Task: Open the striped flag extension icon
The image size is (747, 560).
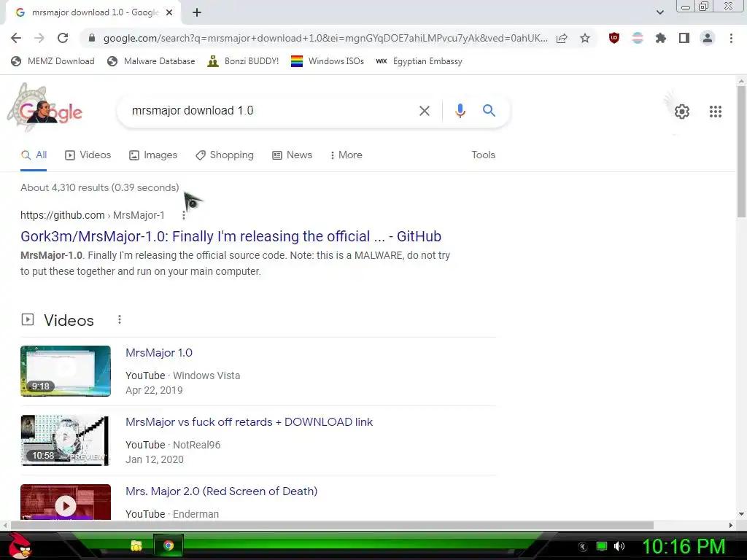Action: 638,38
